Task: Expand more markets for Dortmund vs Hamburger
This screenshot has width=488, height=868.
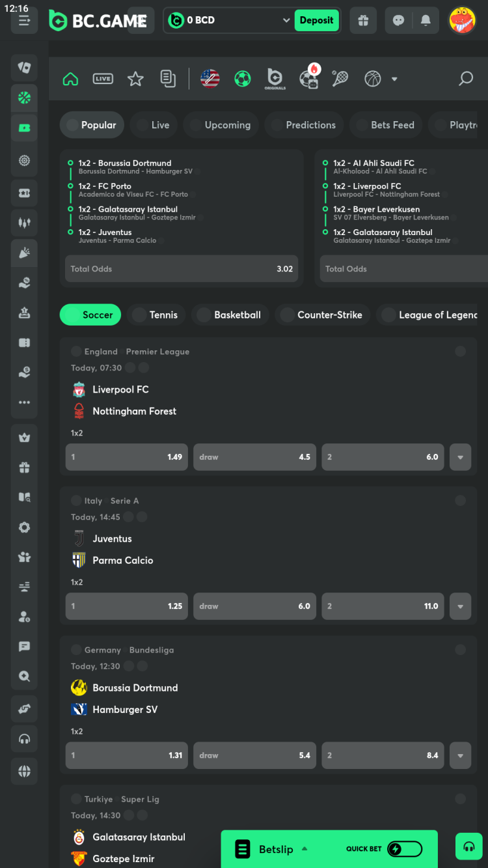Action: coord(461,755)
